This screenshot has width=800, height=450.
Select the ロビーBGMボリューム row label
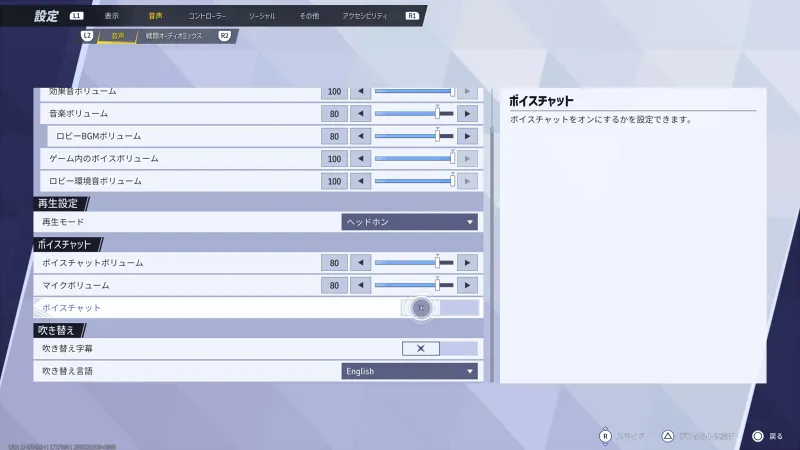point(98,136)
